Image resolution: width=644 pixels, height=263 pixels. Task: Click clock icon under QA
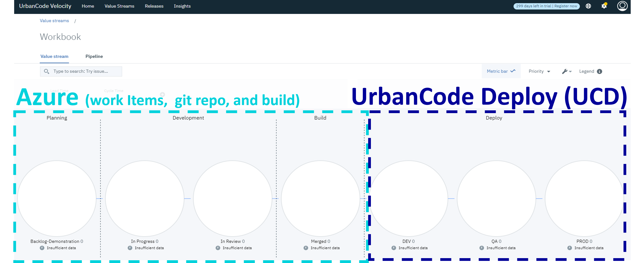pyautogui.click(x=482, y=248)
